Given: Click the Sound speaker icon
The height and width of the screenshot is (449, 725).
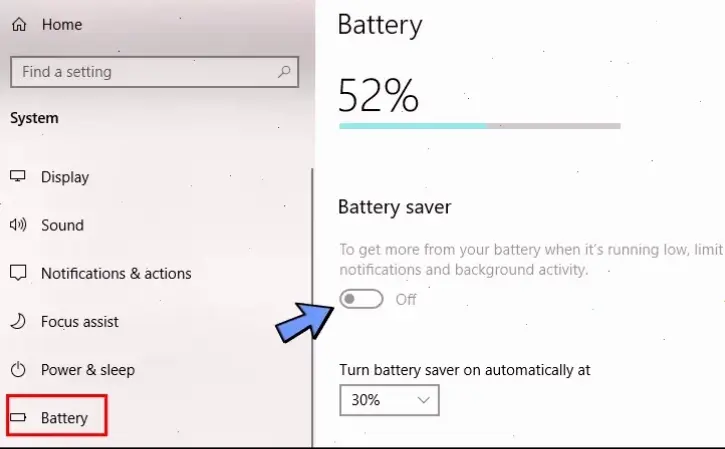Looking at the screenshot, I should (x=18, y=225).
